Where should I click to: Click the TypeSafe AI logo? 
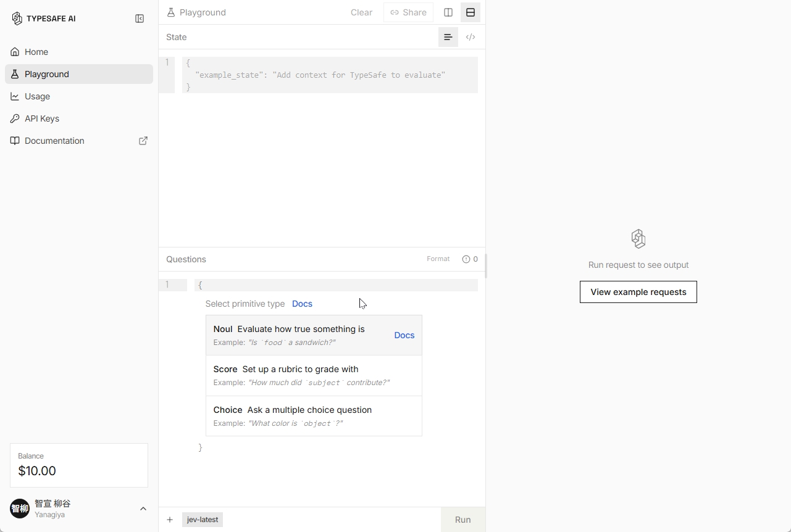[43, 19]
